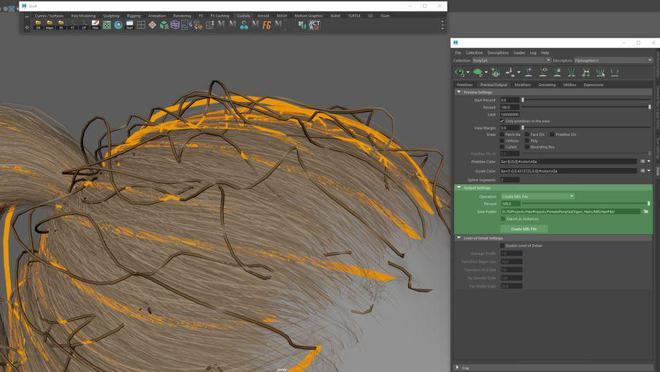Tick the export checkbox under Data Folder
660x372 pixels.
503,219
